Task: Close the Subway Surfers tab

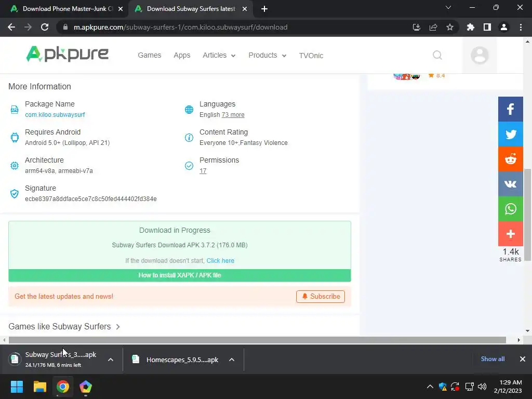Action: click(245, 9)
